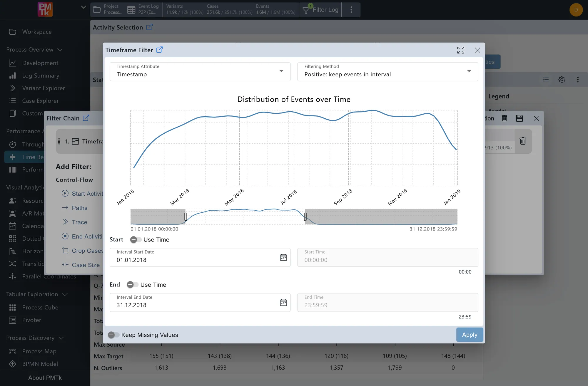Viewport: 588px width, 386px height.
Task: Click the save icon in Filter Chain panel
Action: click(519, 118)
